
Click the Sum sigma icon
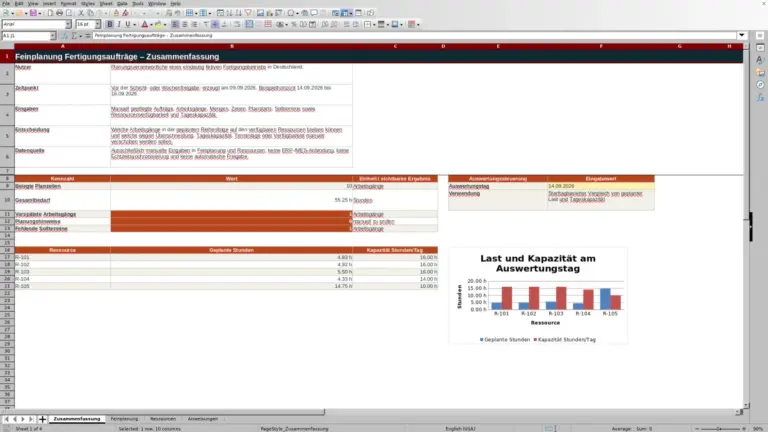pos(74,36)
